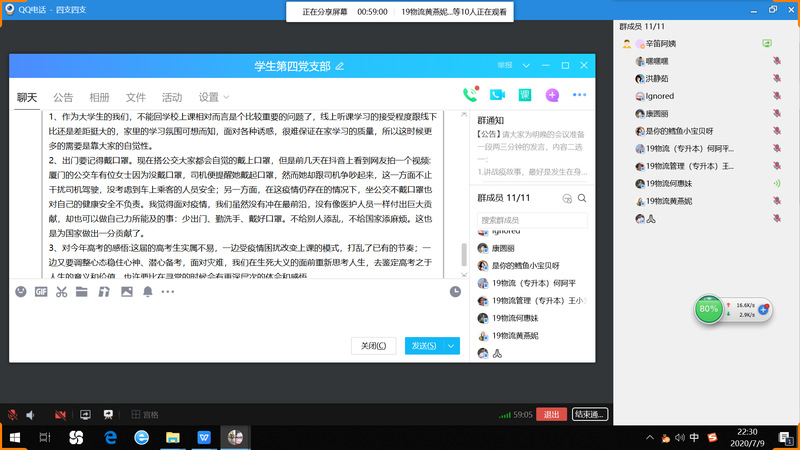Start a video call with camera icon
The image size is (800, 450).
497,95
